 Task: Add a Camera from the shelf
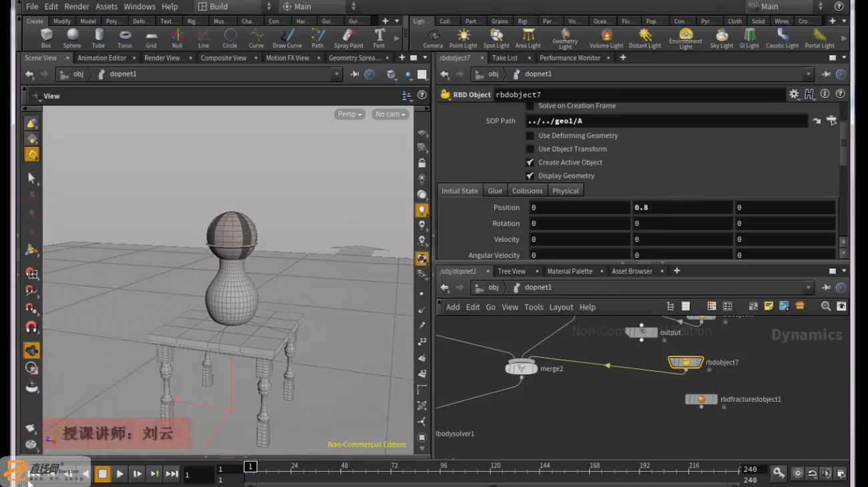click(433, 38)
